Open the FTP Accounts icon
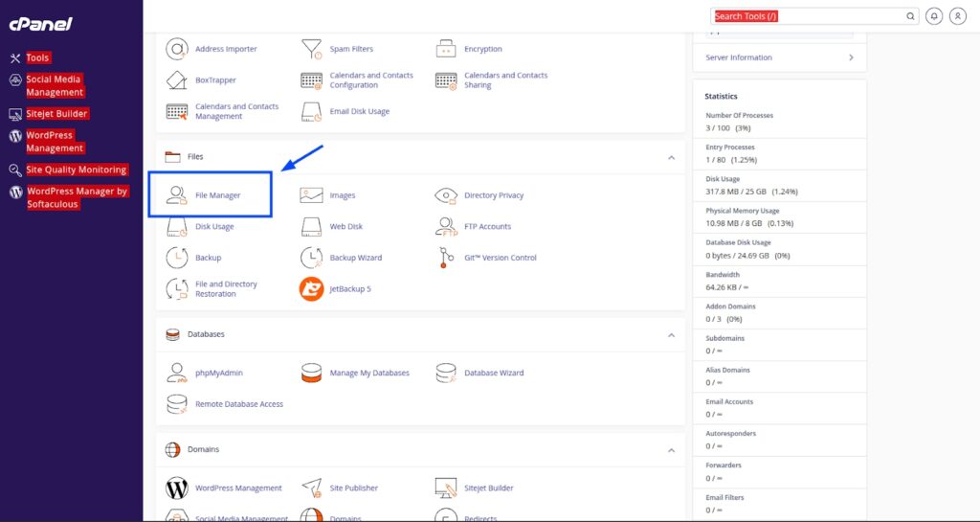 click(446, 226)
